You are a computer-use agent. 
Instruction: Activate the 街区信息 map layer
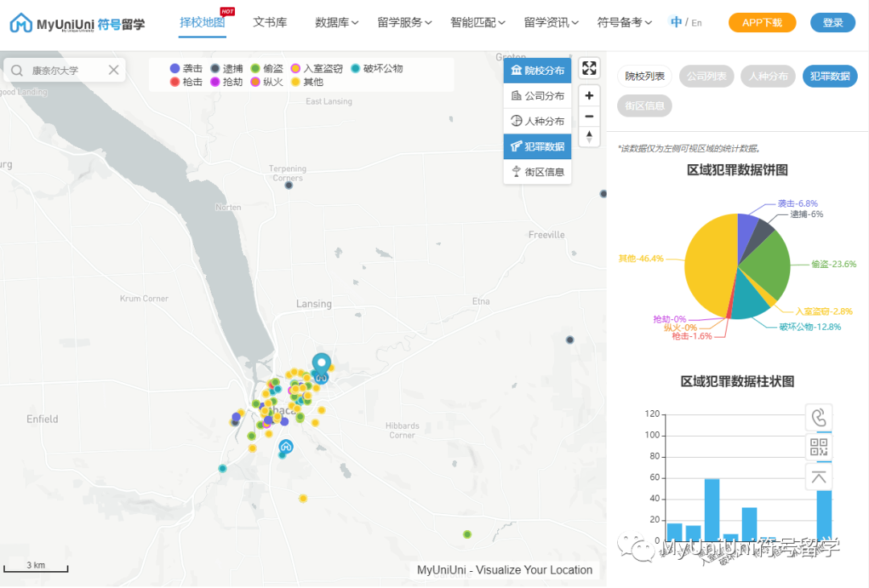click(x=537, y=171)
